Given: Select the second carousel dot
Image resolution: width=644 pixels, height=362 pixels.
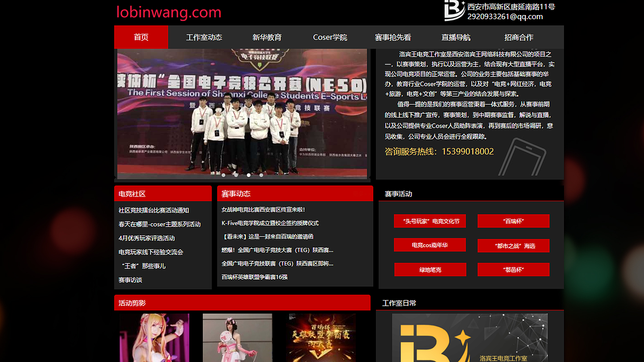Looking at the screenshot, I should (236, 175).
